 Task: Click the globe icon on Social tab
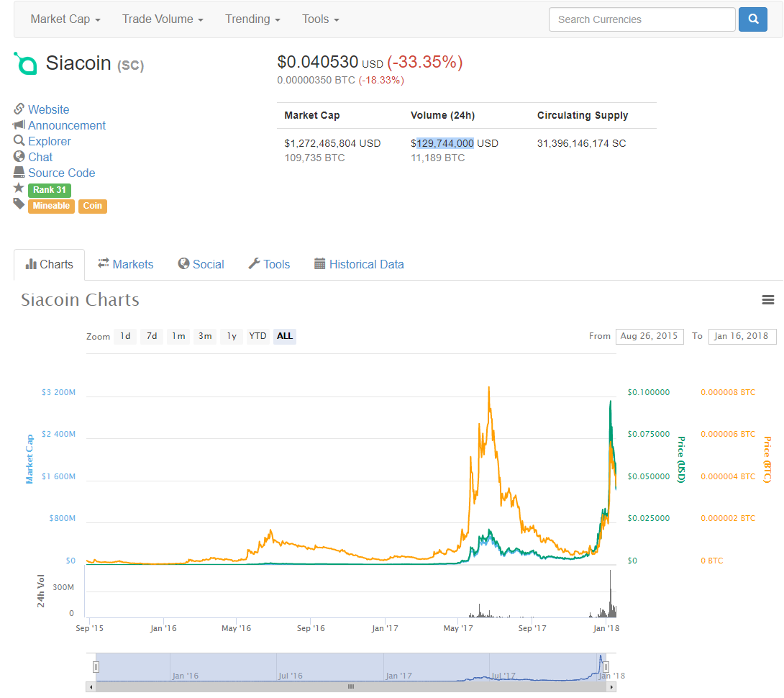coord(183,263)
